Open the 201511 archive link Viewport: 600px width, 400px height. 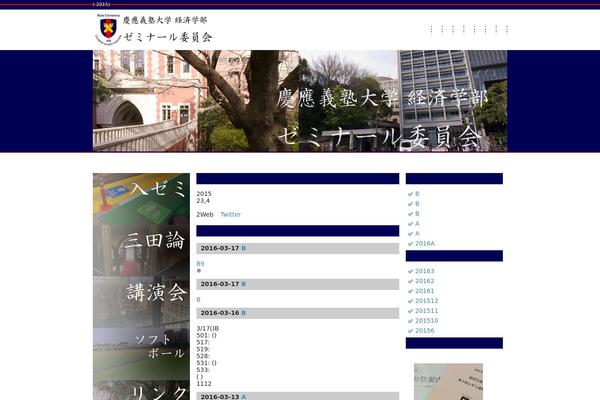(x=427, y=311)
